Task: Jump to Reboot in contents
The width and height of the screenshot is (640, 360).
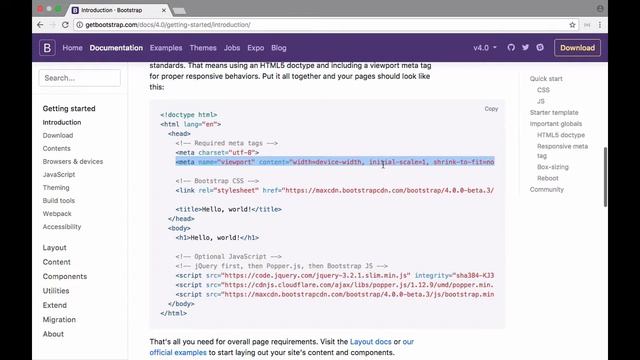Action: (547, 178)
